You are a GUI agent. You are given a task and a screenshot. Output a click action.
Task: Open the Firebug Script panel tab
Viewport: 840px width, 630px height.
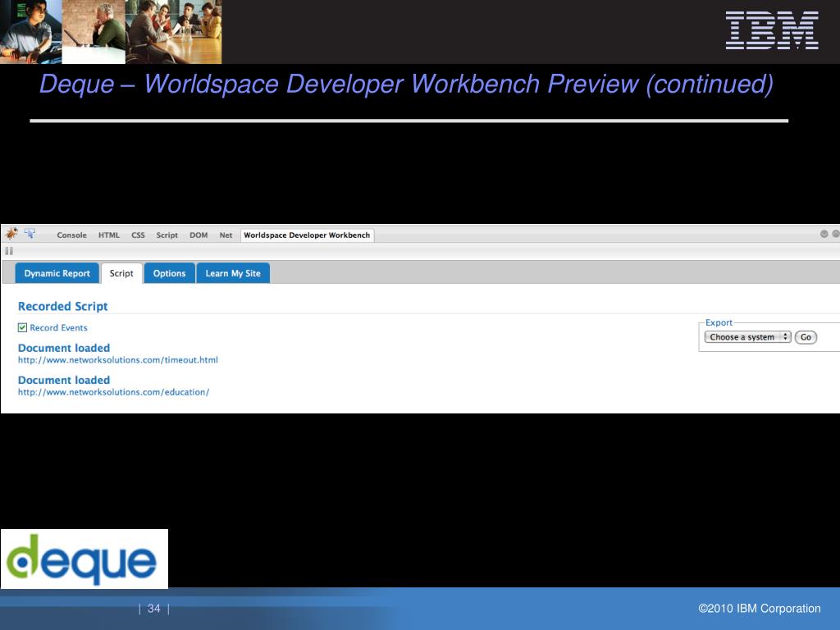pos(167,235)
